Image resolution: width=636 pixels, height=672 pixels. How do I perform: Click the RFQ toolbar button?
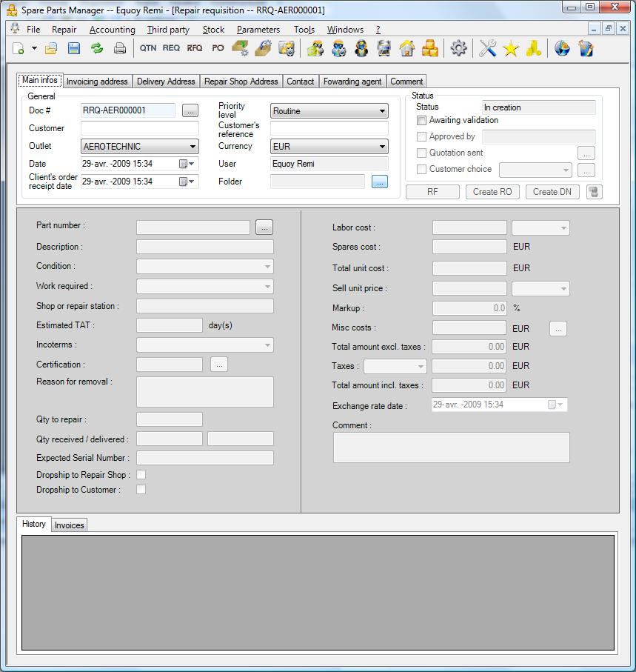point(195,48)
